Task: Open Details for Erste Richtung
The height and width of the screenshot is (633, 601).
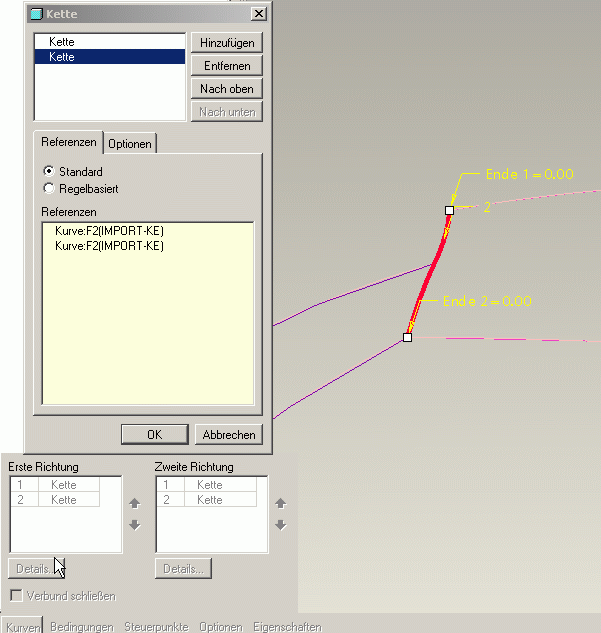Action: (x=36, y=568)
